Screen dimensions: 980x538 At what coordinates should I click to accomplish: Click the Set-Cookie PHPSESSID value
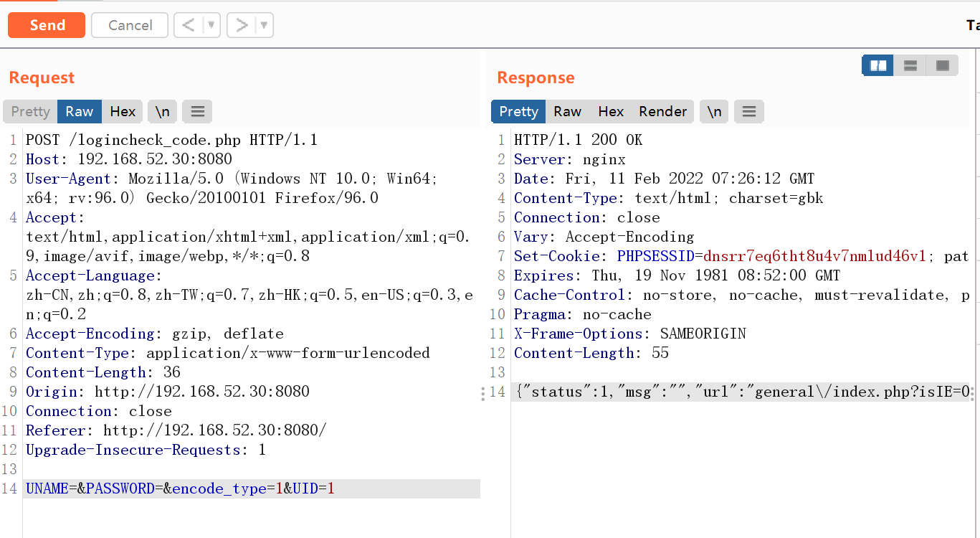[814, 256]
